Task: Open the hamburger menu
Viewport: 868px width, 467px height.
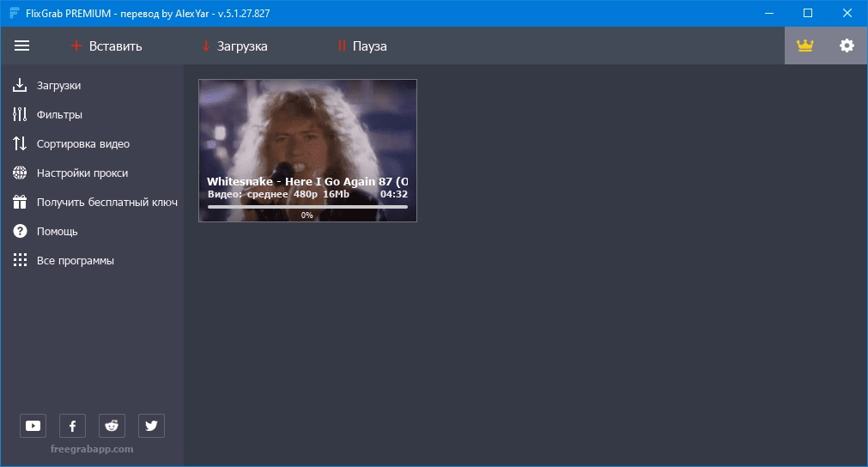Action: point(21,45)
